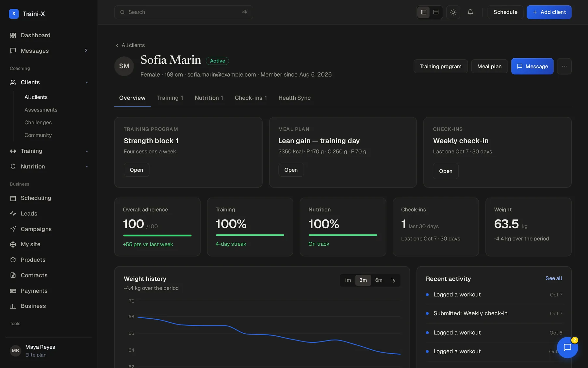Open the Weekly check-in card
588x368 pixels.
446,171
